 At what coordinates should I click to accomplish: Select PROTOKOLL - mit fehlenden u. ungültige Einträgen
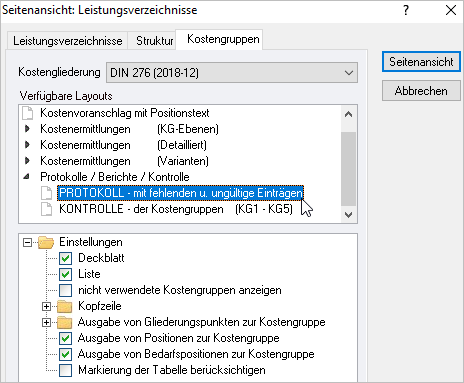[180, 193]
